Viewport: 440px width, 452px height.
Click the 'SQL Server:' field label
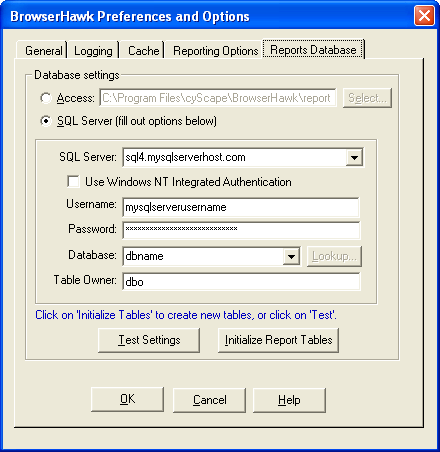point(88,157)
